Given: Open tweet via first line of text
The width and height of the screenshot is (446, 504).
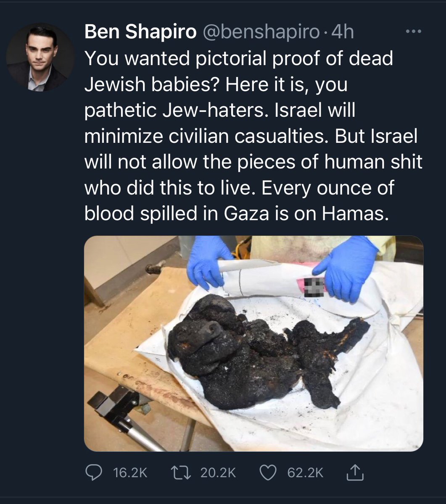Looking at the screenshot, I should [x=238, y=59].
